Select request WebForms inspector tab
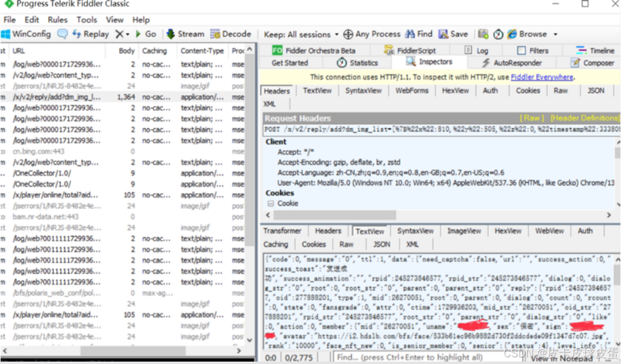Image resolution: width=621 pixels, height=364 pixels. click(x=412, y=91)
